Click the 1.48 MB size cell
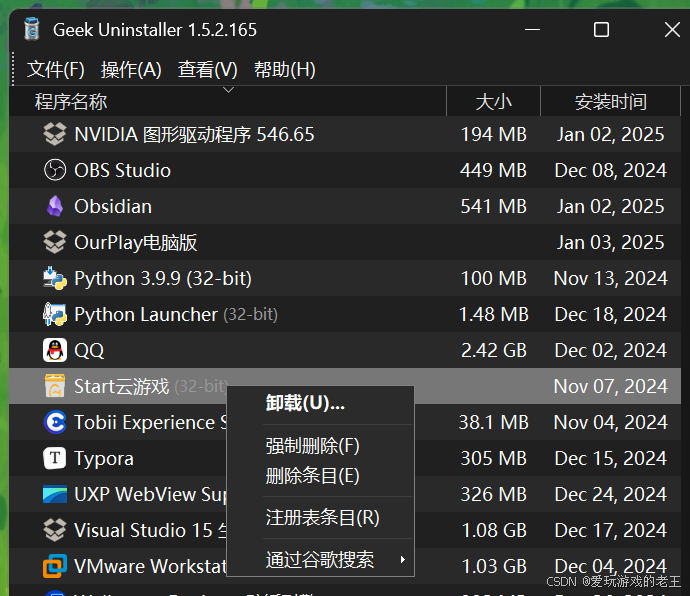 point(493,314)
